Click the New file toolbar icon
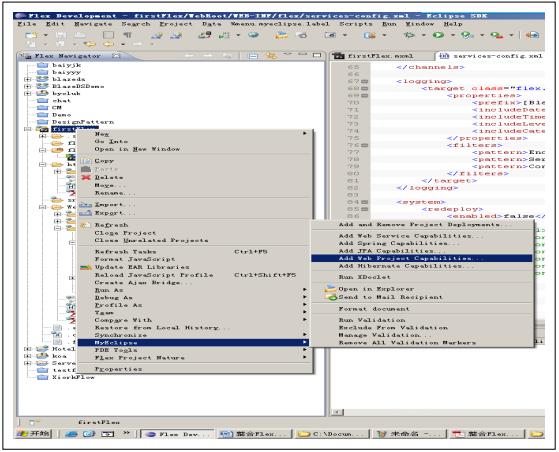 tap(31, 35)
